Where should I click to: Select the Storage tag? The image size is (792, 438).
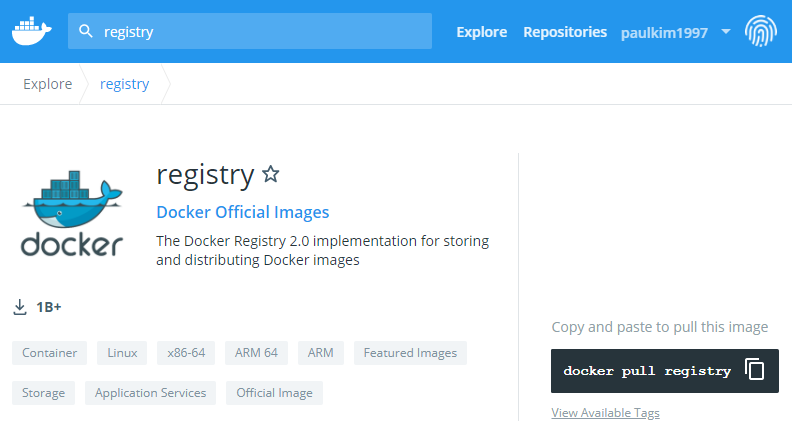(x=43, y=393)
